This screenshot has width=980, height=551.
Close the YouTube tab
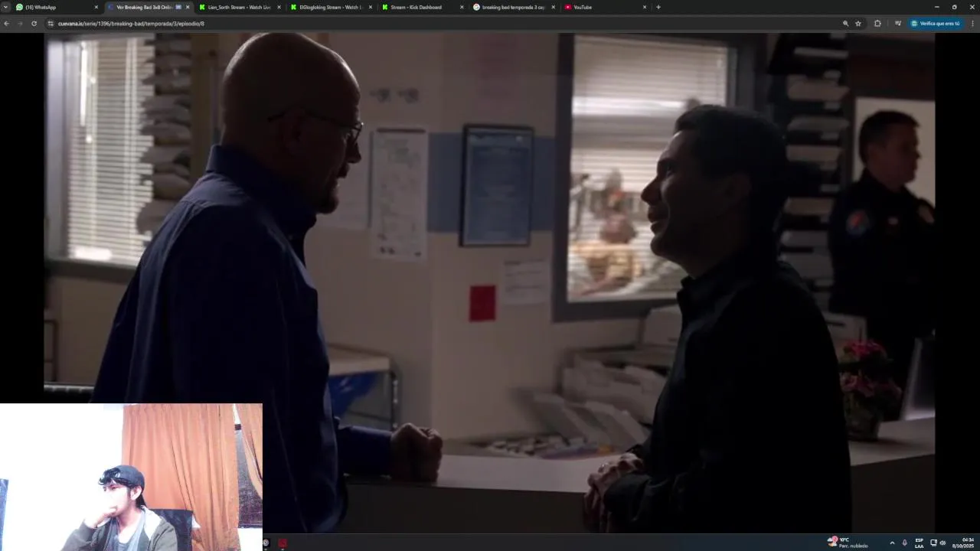coord(645,7)
